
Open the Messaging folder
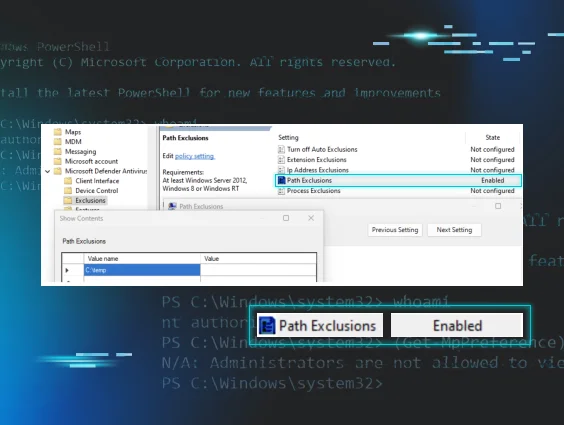[x=80, y=151]
